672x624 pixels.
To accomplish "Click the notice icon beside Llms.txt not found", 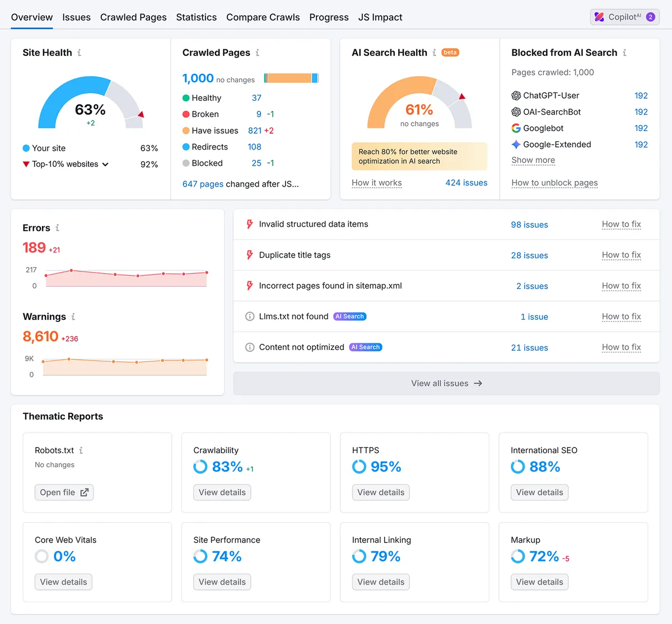I will tap(250, 316).
